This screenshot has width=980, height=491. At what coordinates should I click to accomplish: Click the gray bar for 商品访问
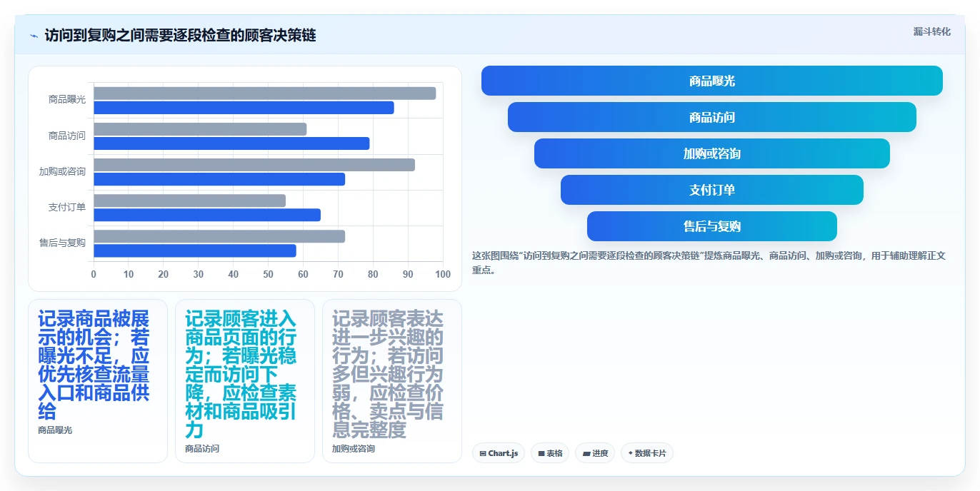pyautogui.click(x=200, y=129)
